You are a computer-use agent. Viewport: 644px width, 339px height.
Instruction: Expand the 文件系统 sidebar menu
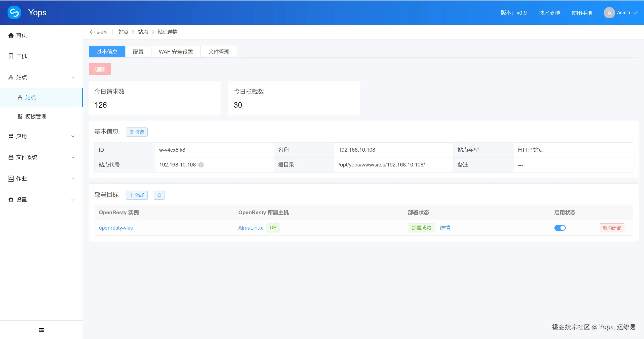tap(73, 157)
